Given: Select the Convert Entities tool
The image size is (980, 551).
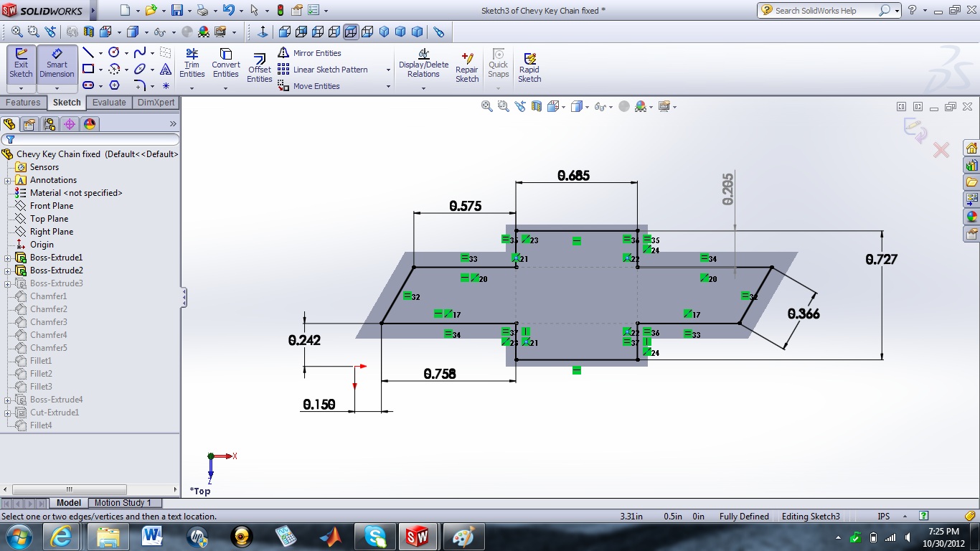Looking at the screenshot, I should [225, 63].
